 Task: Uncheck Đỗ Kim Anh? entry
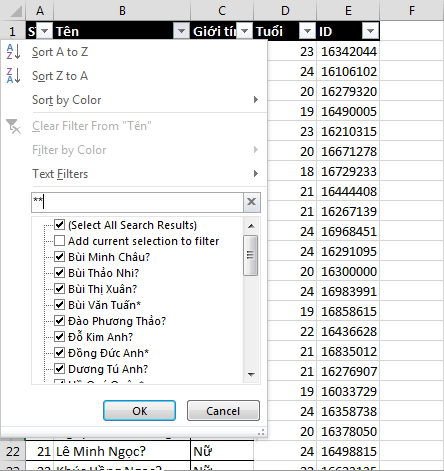click(60, 337)
